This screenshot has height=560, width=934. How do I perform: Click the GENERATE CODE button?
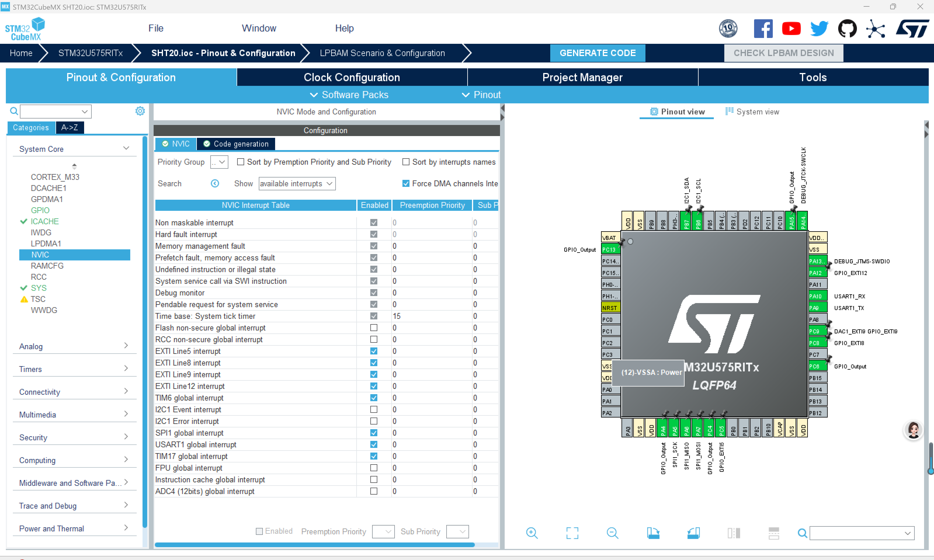pos(597,53)
